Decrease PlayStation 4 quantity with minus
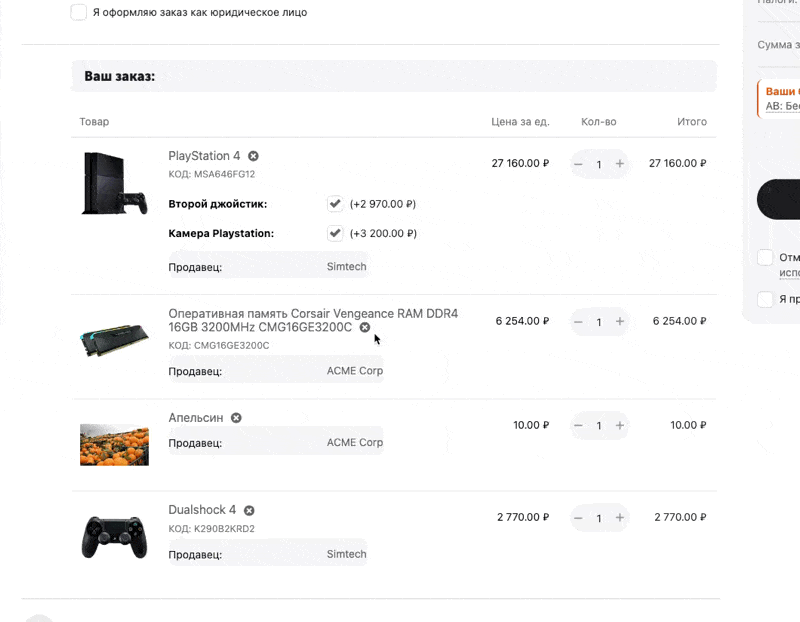This screenshot has height=622, width=800. pos(578,164)
